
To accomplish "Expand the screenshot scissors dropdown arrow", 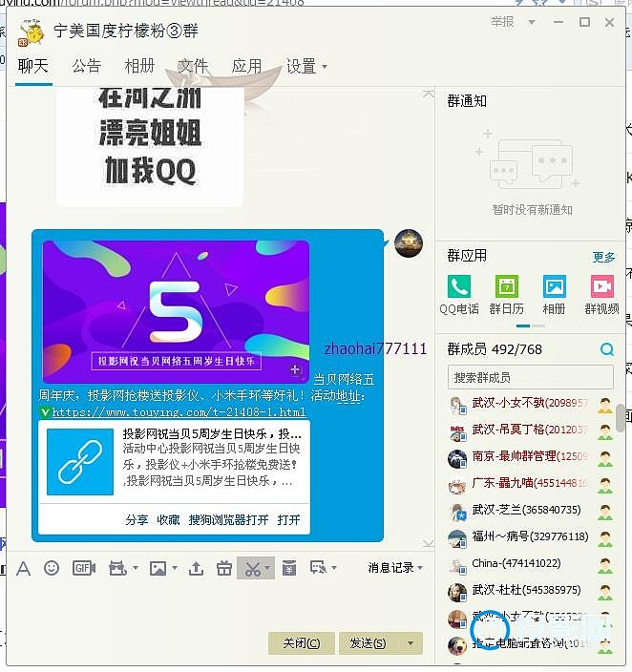I will tap(268, 568).
